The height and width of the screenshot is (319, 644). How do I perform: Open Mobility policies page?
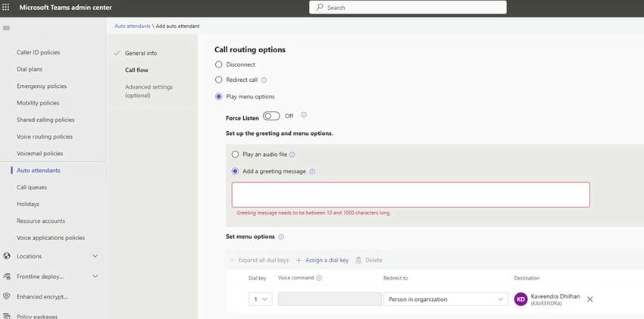click(x=38, y=103)
